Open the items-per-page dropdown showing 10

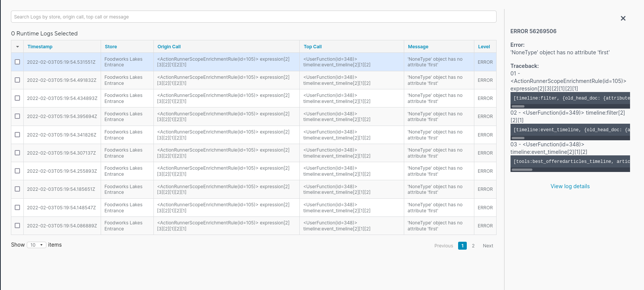point(37,245)
